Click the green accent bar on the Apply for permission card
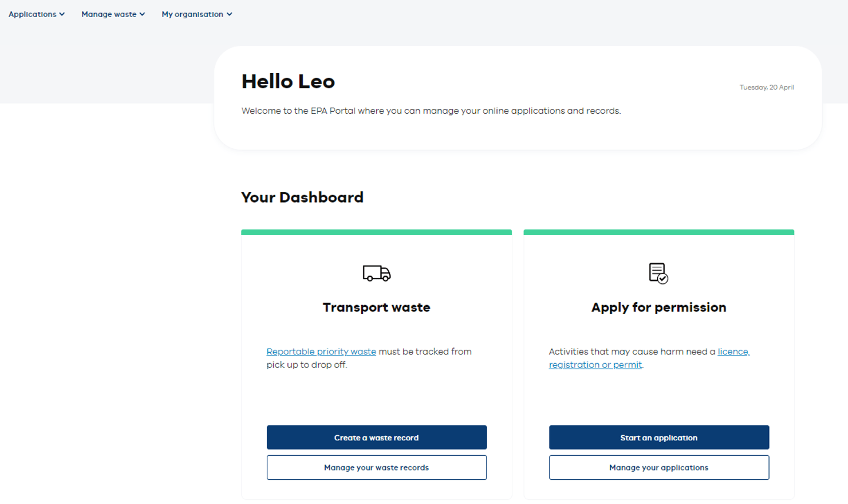This screenshot has width=848, height=504. (658, 231)
